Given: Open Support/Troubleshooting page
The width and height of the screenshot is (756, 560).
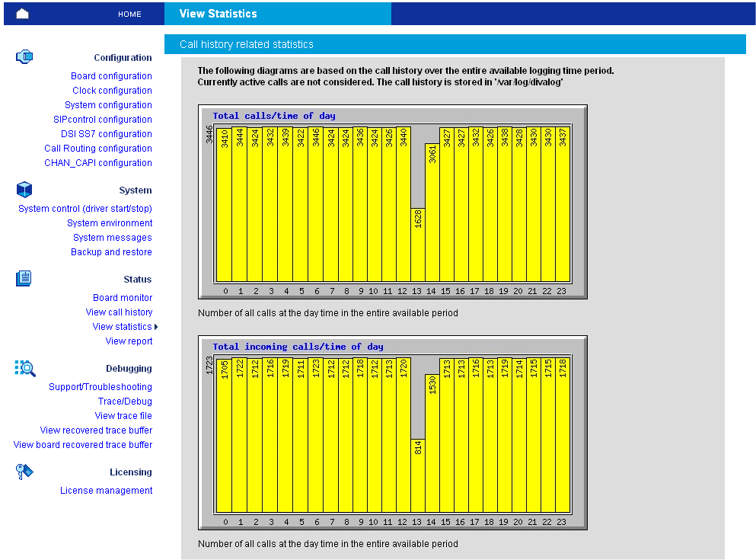Looking at the screenshot, I should click(x=100, y=387).
